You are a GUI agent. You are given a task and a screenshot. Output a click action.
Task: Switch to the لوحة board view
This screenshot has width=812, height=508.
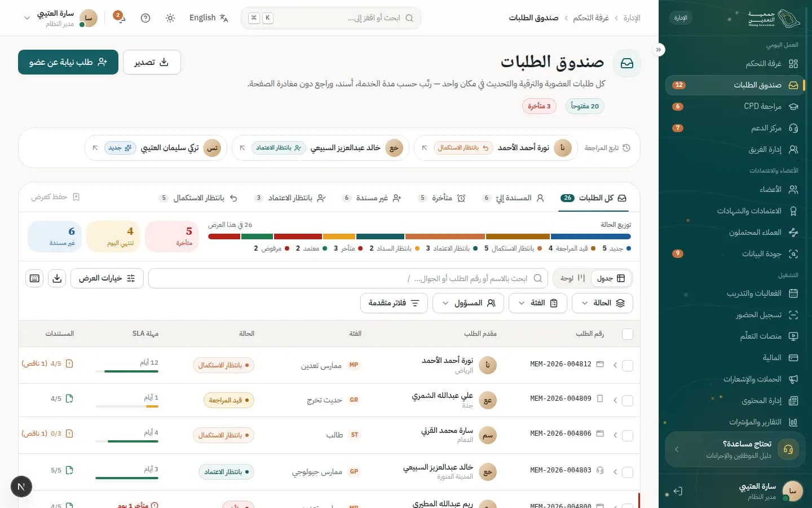[573, 278]
